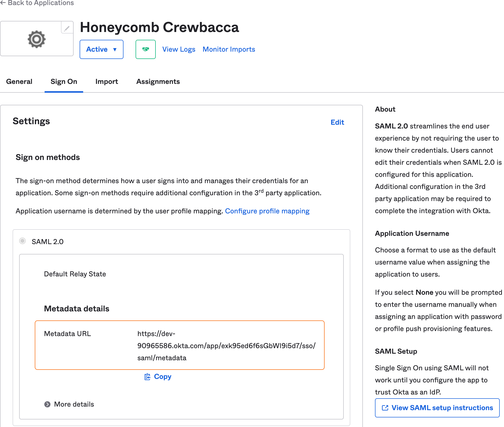
Task: Go back to Applications
Action: coord(37,3)
